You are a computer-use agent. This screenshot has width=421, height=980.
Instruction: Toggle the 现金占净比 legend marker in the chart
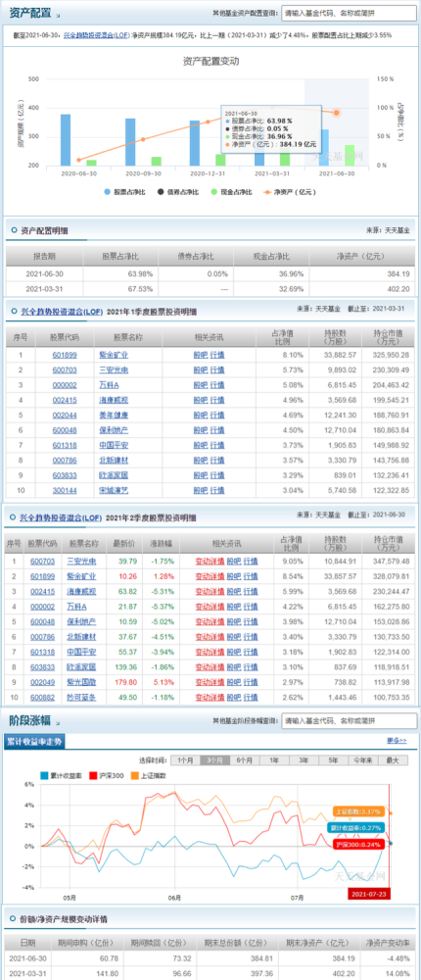coord(214,192)
